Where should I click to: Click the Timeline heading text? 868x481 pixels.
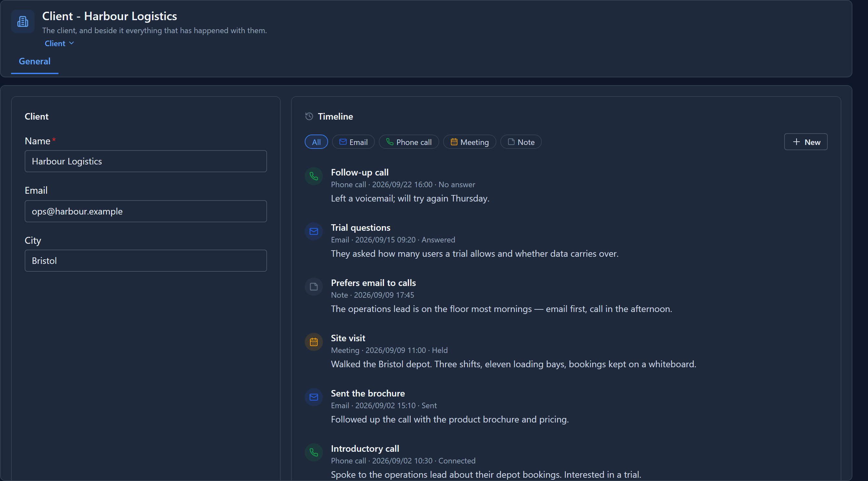pos(335,117)
